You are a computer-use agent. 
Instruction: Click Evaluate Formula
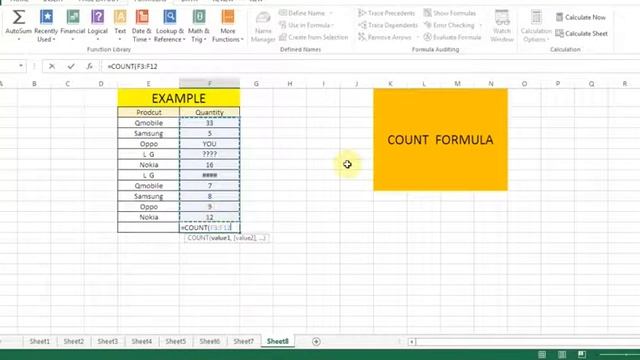[x=452, y=37]
